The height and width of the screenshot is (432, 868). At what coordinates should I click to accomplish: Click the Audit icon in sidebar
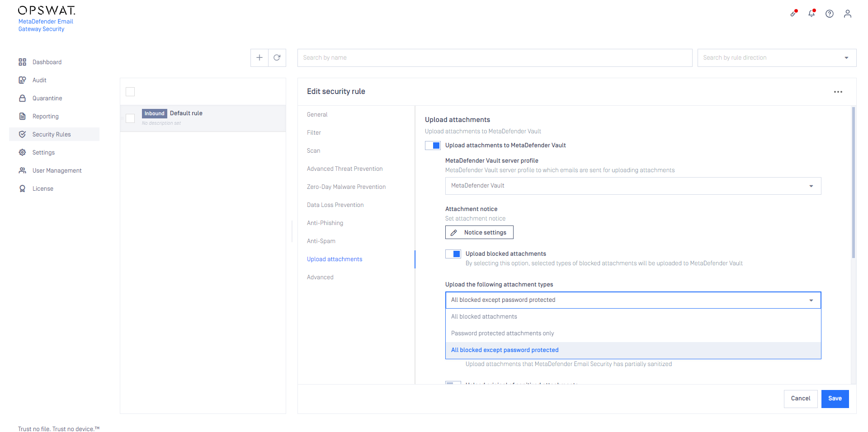[x=22, y=80]
